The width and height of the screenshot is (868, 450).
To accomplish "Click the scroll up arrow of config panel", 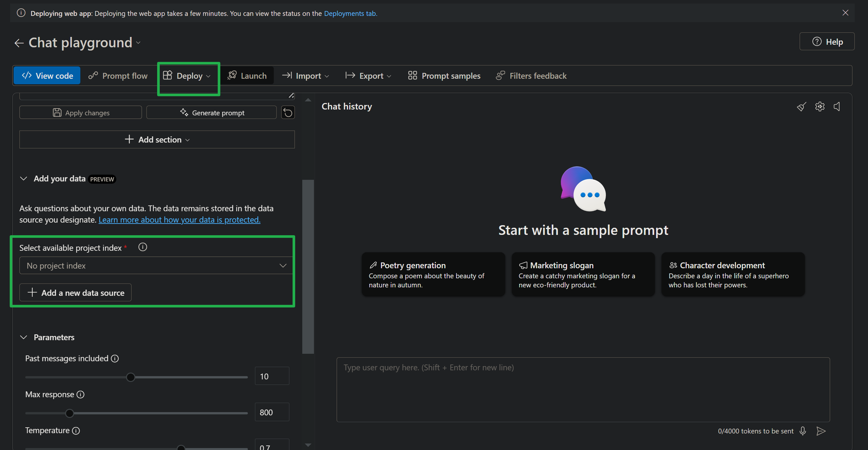I will (x=308, y=100).
